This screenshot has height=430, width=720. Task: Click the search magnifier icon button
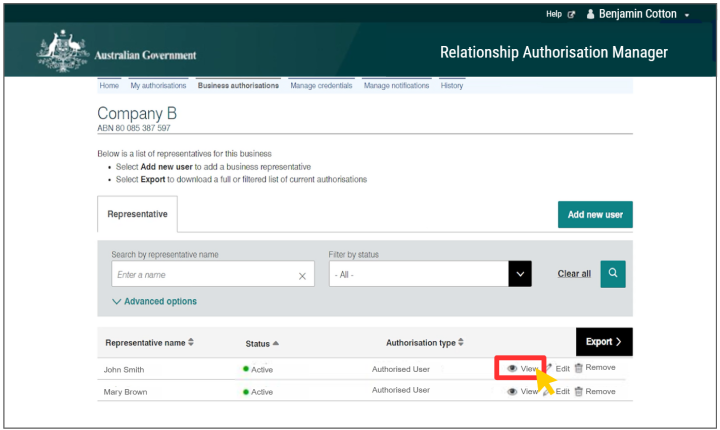(x=613, y=274)
